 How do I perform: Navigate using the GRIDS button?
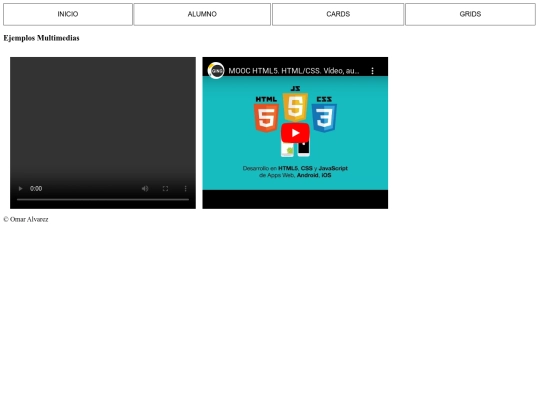(470, 14)
